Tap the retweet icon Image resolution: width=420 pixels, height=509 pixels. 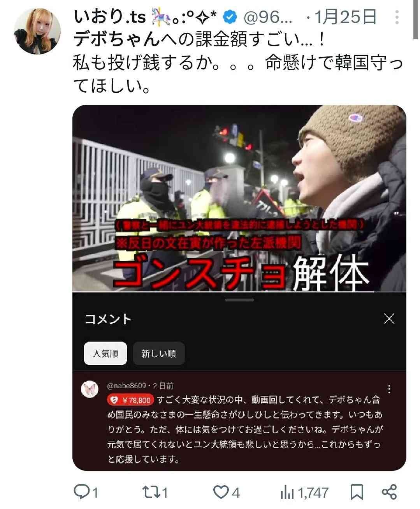150,492
